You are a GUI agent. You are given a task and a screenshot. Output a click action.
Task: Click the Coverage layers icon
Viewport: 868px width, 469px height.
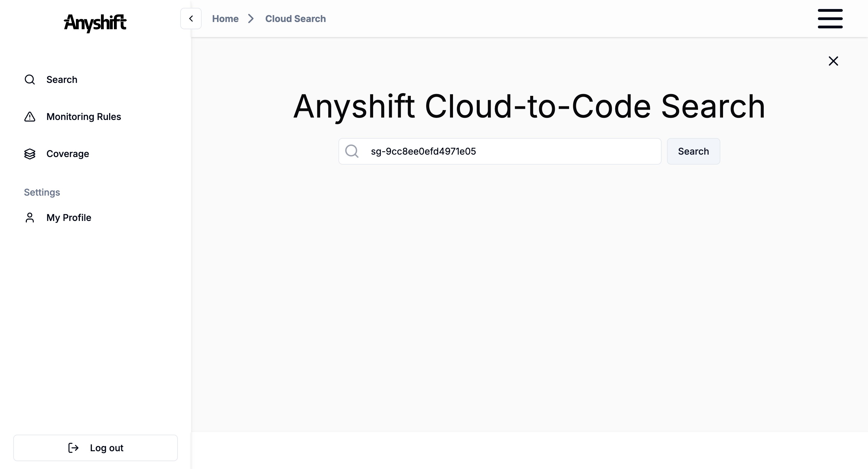pos(30,154)
